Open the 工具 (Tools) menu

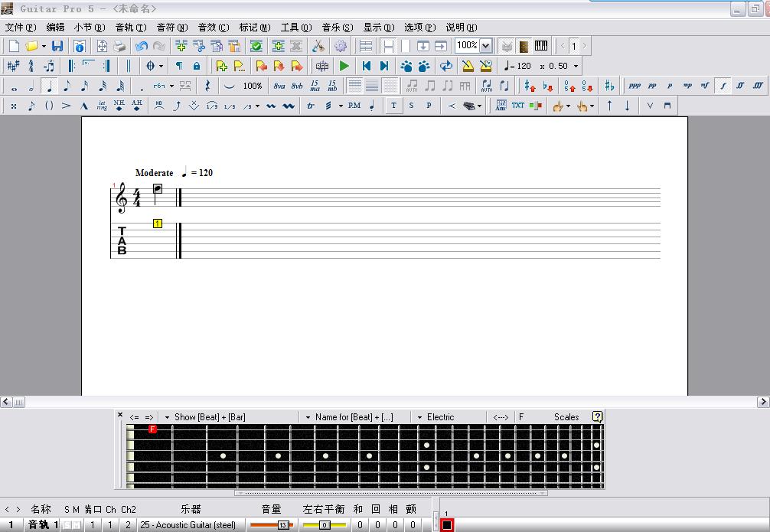click(295, 28)
